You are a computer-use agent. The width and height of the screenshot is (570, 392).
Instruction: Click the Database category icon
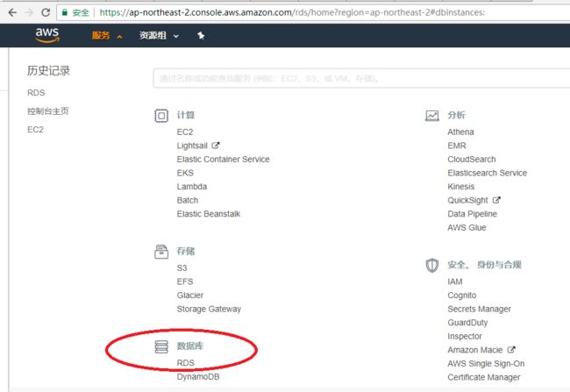(x=161, y=346)
